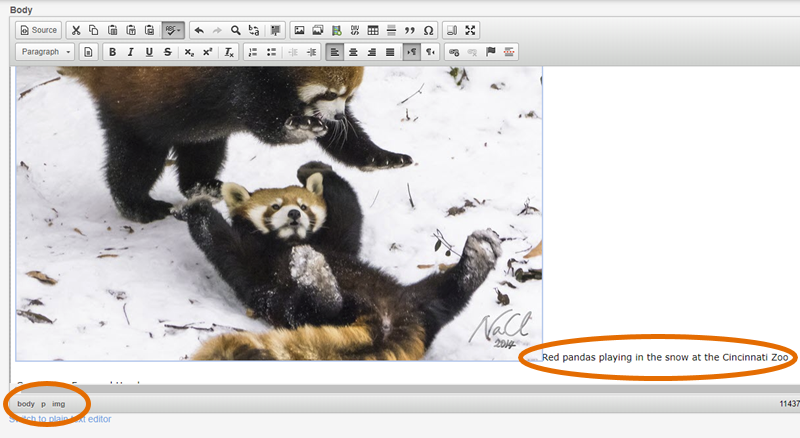Click the Unlink icon
800x438 pixels.
point(472,52)
